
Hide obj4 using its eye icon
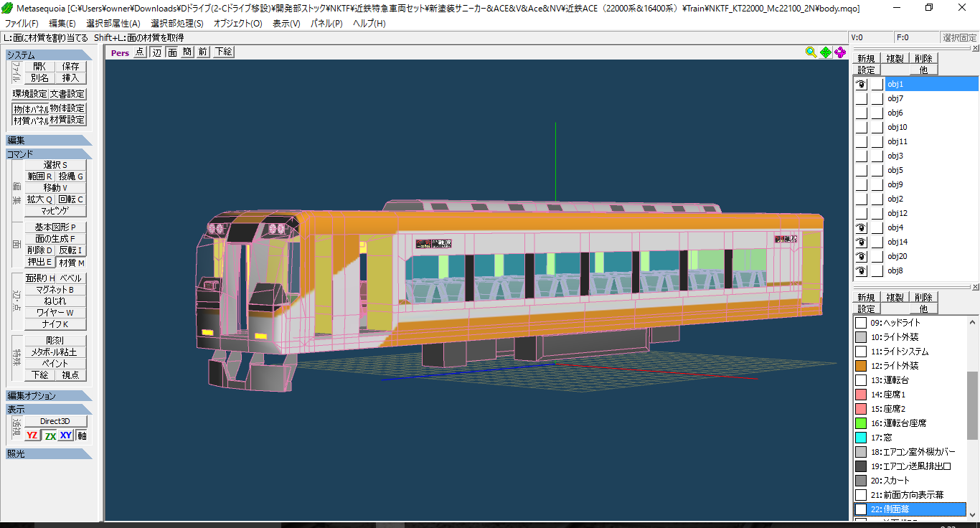861,227
